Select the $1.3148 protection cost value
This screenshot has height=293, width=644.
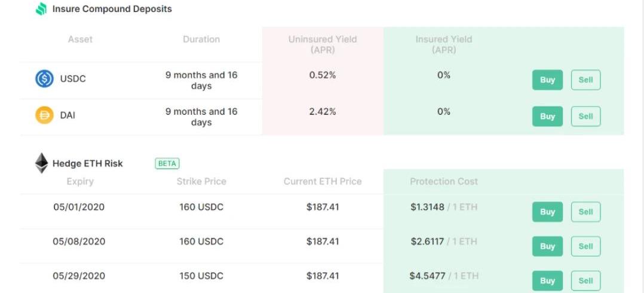[x=427, y=207]
